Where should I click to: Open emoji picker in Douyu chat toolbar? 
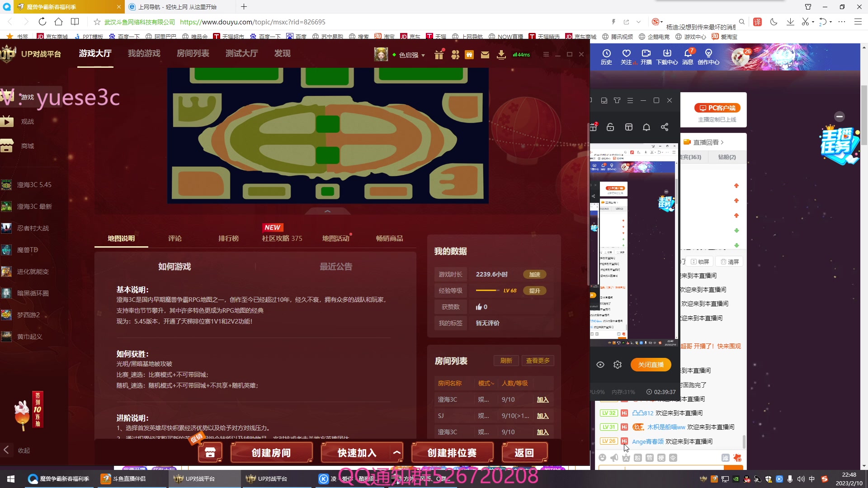tap(602, 458)
